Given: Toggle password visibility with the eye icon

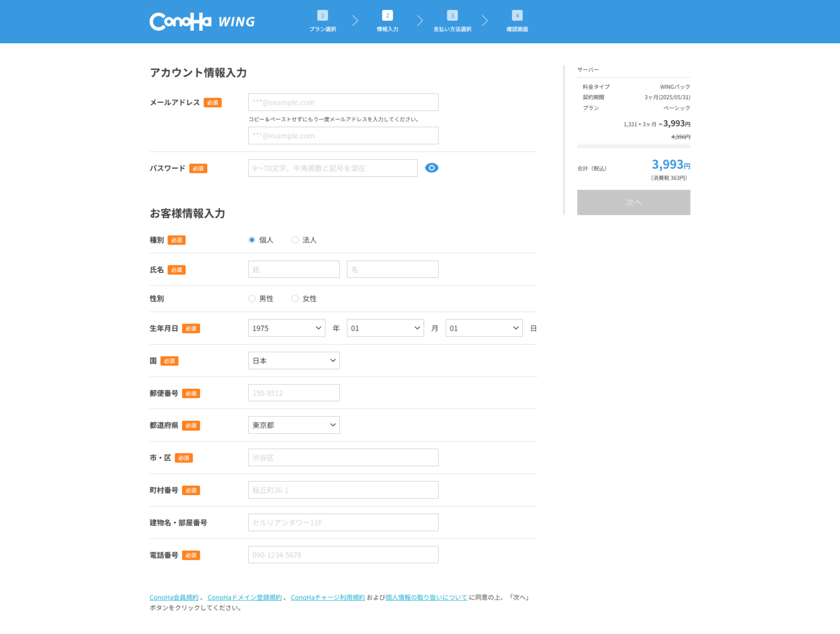Looking at the screenshot, I should (x=431, y=168).
